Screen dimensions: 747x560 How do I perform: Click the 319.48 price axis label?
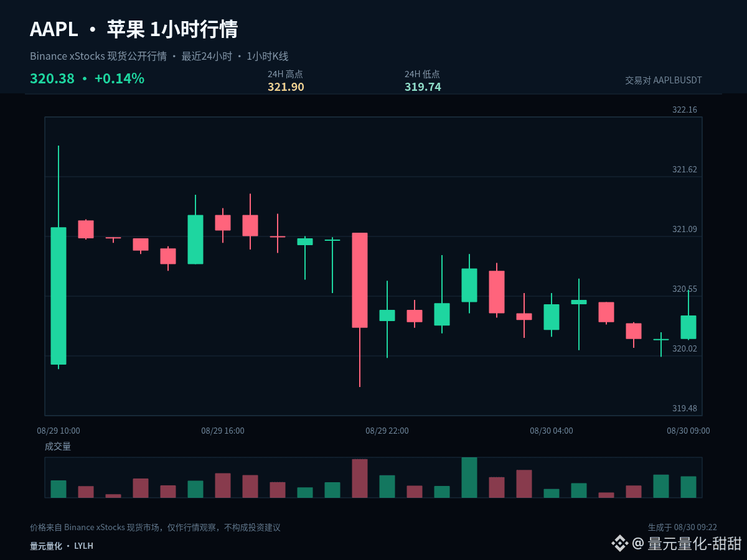[685, 408]
